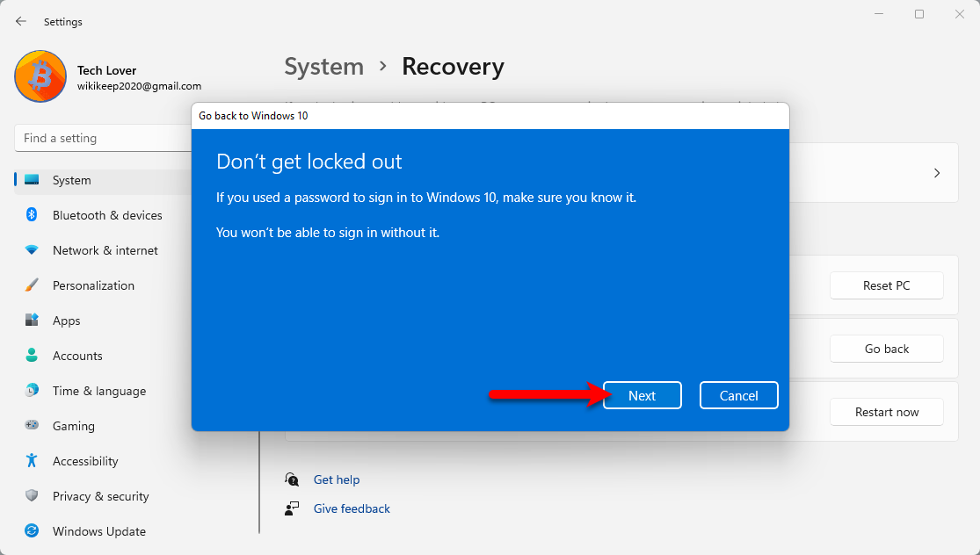The width and height of the screenshot is (980, 555).
Task: Open Time & language settings
Action: pos(99,391)
